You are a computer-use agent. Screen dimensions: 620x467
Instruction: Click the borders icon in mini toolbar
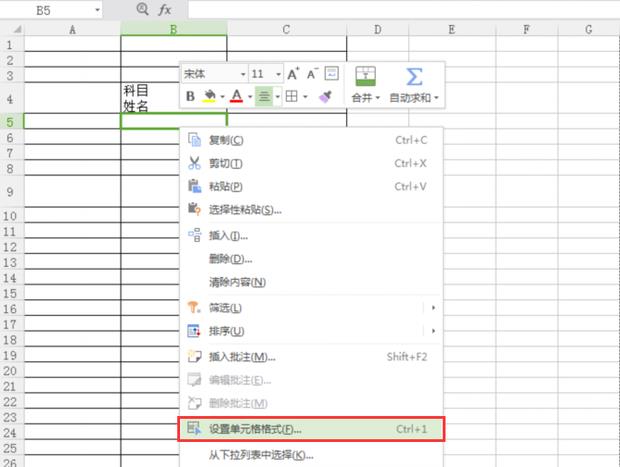coord(291,97)
